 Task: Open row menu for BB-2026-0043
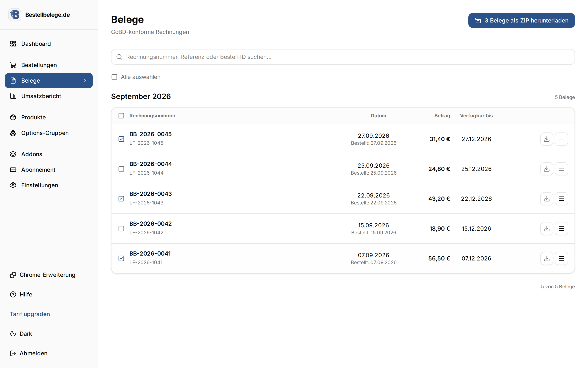tap(561, 199)
